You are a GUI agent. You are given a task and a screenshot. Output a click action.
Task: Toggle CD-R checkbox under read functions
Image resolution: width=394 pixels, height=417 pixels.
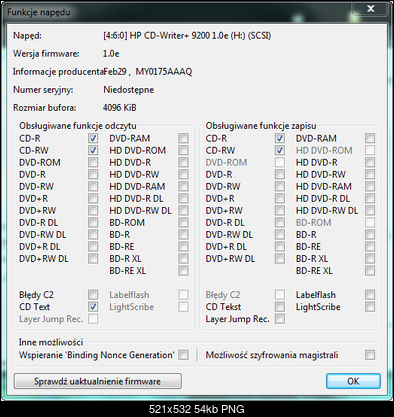click(x=93, y=138)
